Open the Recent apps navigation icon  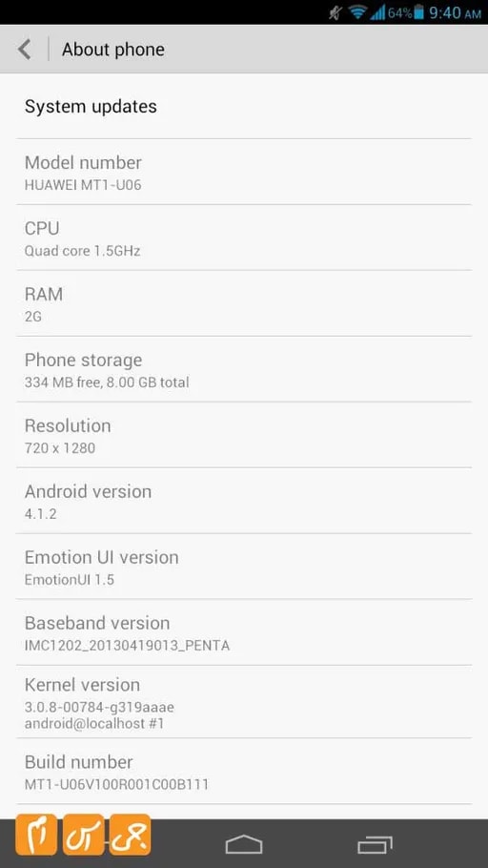click(x=375, y=845)
